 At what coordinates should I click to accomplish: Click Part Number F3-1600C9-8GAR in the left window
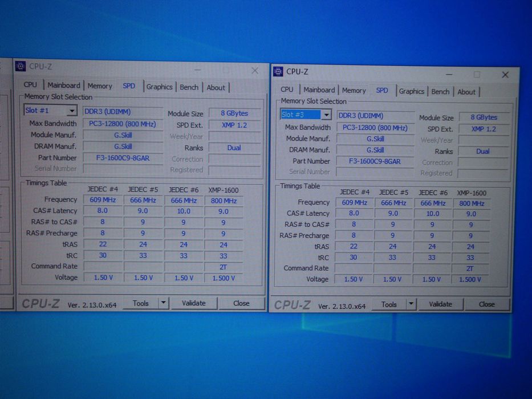[123, 158]
